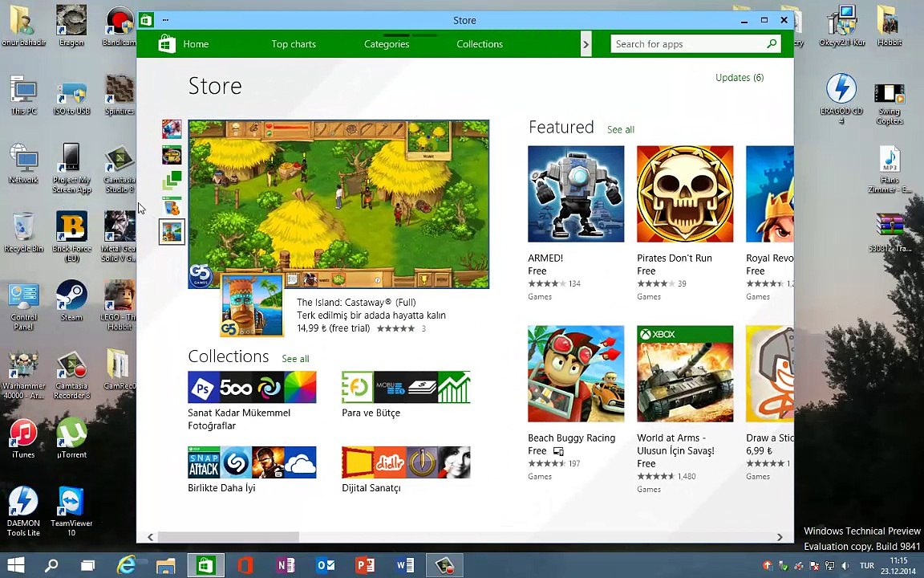Open the Store window menu ellipsis
Screen dimensions: 924x578
point(165,20)
